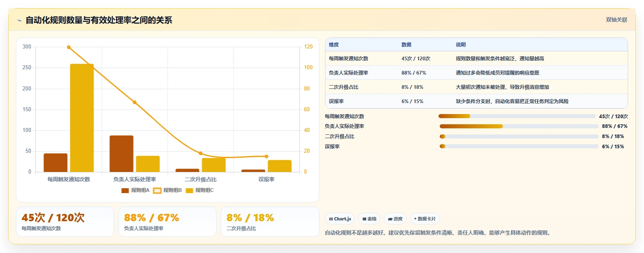644x253 pixels.
Task: Click the line point above 误报率
Action: [266, 156]
